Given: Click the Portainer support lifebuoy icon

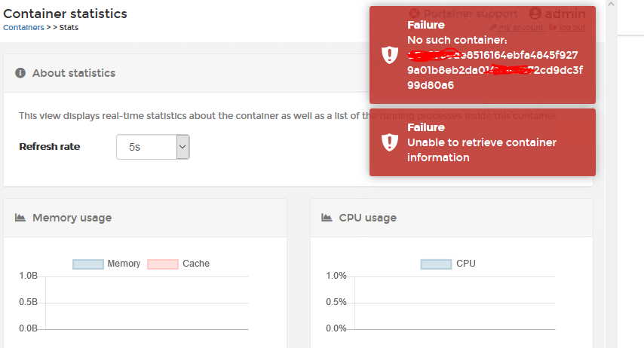Looking at the screenshot, I should point(414,14).
